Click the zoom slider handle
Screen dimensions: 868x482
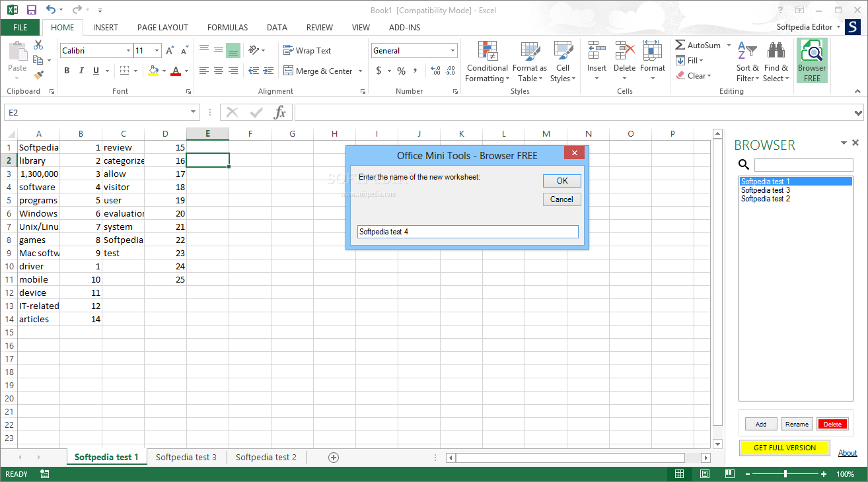click(785, 474)
